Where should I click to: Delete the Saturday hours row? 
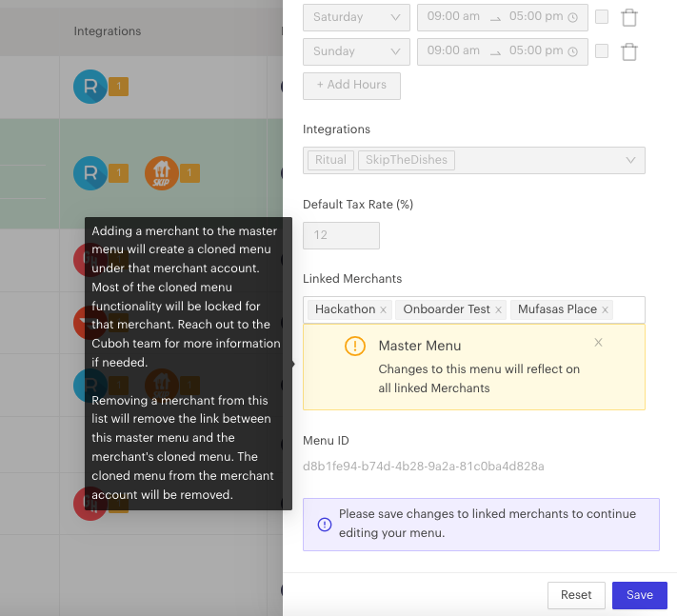pyautogui.click(x=629, y=18)
